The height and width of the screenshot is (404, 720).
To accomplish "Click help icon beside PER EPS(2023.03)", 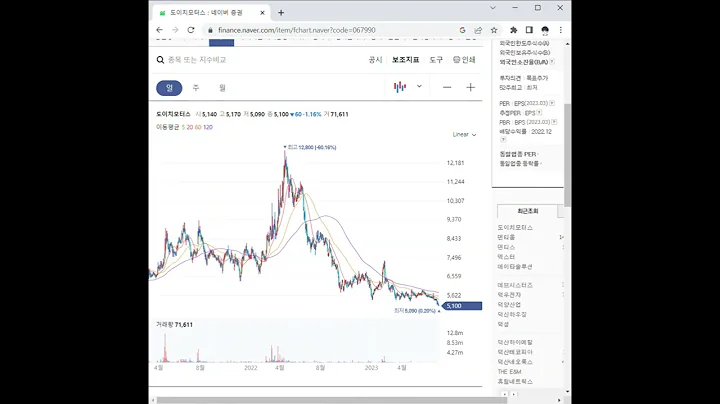I will click(552, 103).
